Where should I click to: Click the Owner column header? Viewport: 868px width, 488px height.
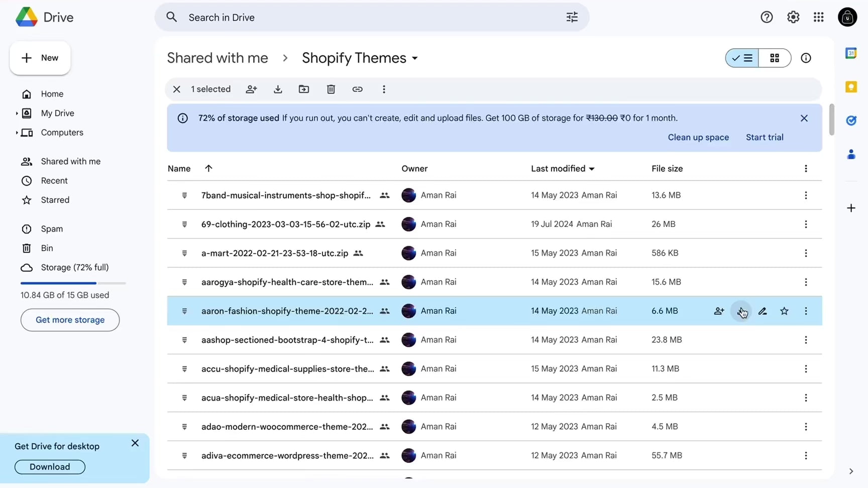(414, 169)
